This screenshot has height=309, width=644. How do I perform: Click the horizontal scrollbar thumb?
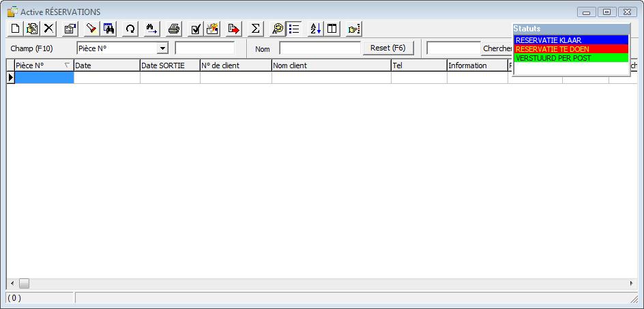pyautogui.click(x=25, y=284)
